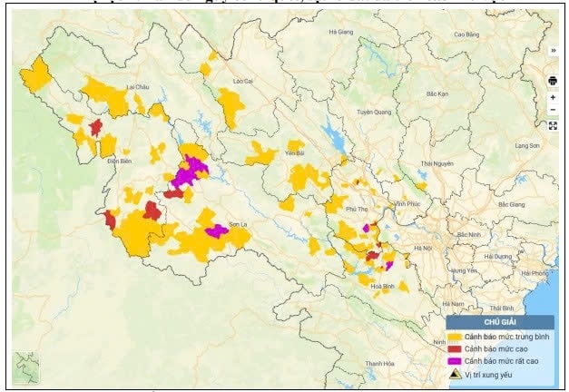Click the Yên Bái province label
The height and width of the screenshot is (392, 569).
click(294, 153)
